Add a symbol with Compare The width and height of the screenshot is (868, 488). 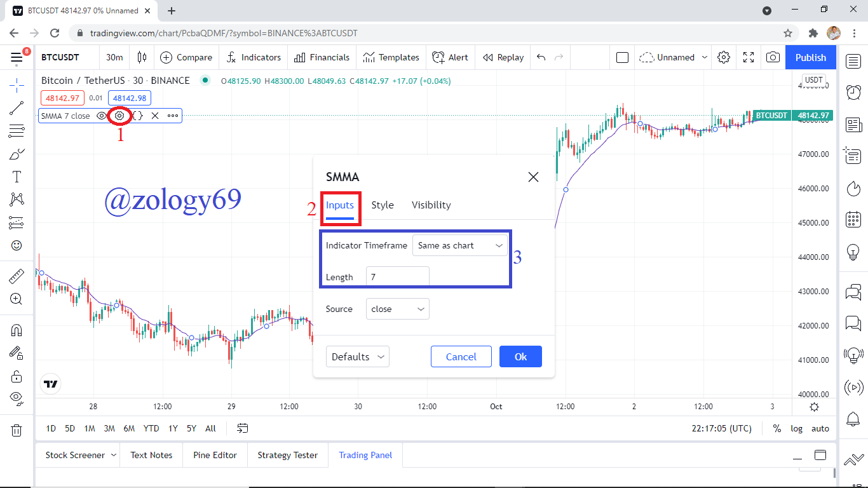186,57
